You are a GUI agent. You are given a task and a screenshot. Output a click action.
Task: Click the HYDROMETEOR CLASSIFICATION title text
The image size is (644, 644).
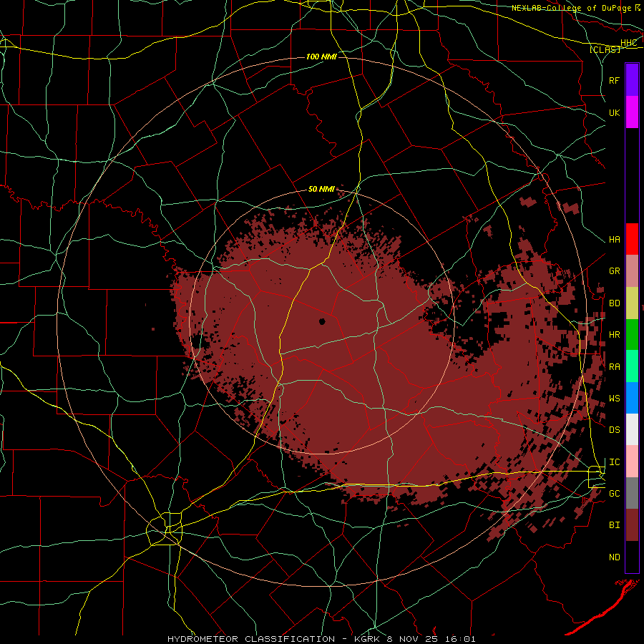point(251,639)
